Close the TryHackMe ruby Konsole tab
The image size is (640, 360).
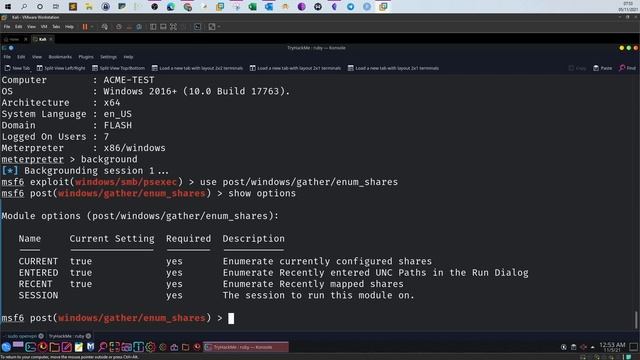pyautogui.click(x=89, y=336)
